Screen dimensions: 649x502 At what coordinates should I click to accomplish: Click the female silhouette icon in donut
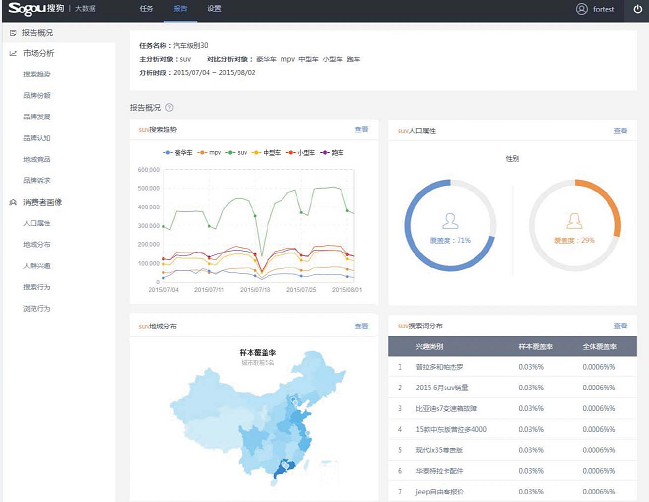click(x=574, y=221)
